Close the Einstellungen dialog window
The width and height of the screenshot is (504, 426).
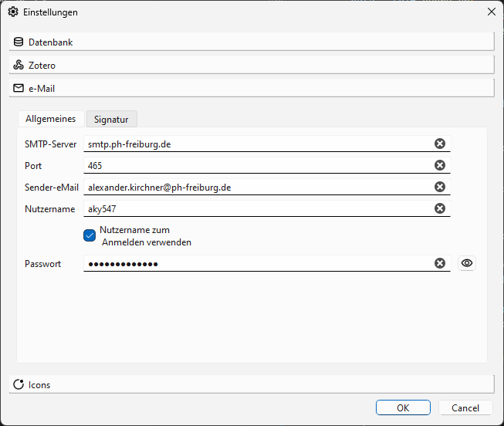point(491,12)
